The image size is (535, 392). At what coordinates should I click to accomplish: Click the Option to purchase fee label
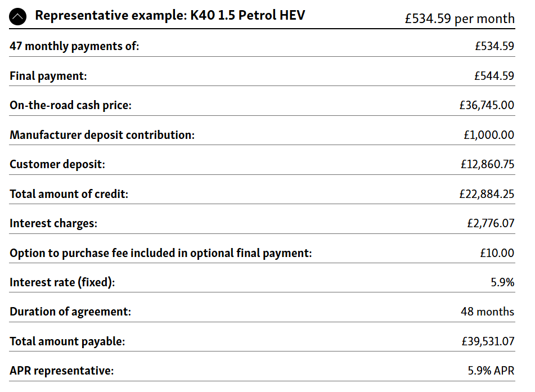pyautogui.click(x=160, y=253)
